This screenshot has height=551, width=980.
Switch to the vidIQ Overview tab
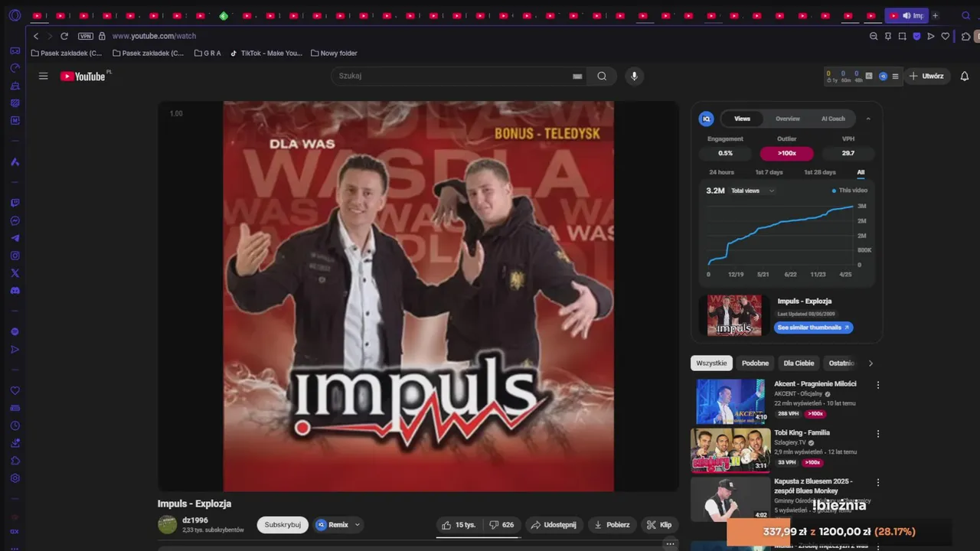point(787,119)
